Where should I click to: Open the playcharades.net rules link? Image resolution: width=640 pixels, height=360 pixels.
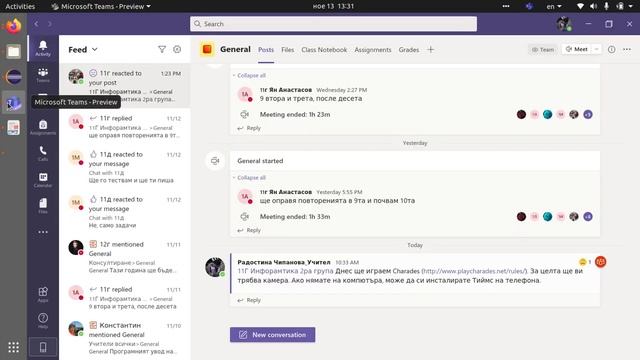(x=474, y=271)
